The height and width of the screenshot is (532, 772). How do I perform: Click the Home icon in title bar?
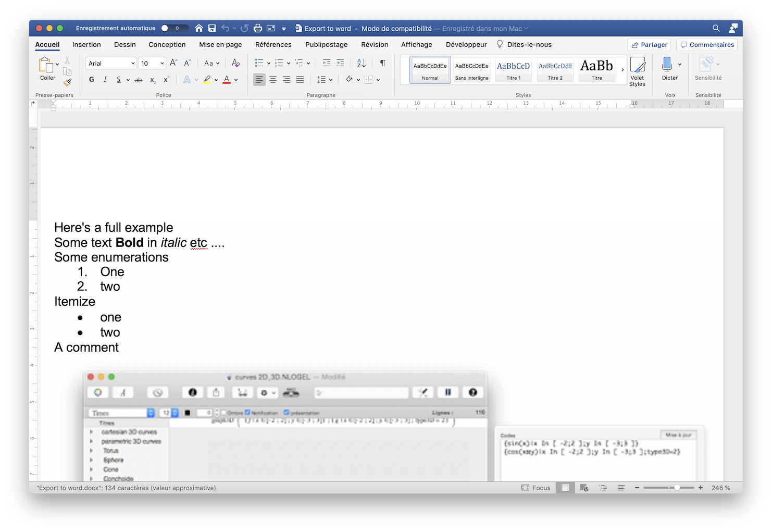tap(199, 28)
